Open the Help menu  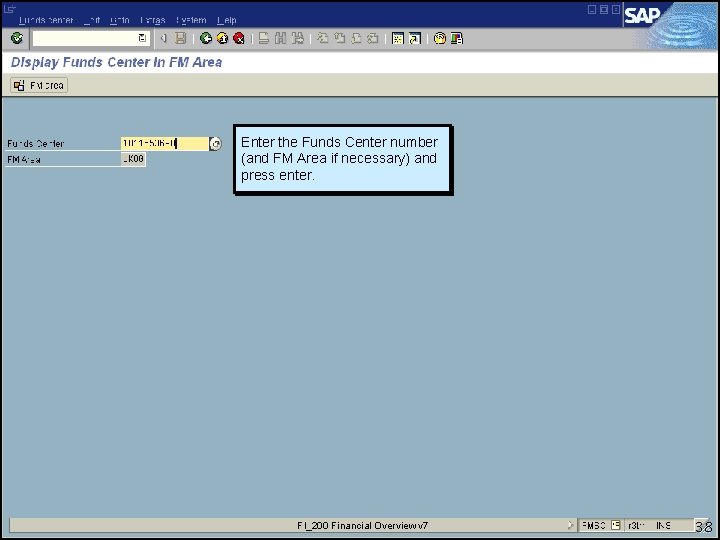(x=226, y=20)
